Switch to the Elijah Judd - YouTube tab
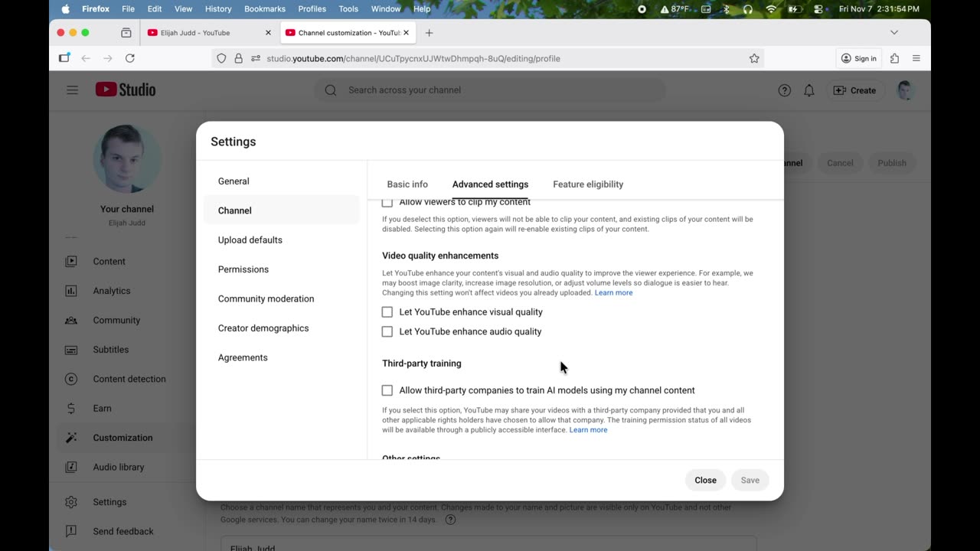Image resolution: width=980 pixels, height=551 pixels. (x=209, y=33)
